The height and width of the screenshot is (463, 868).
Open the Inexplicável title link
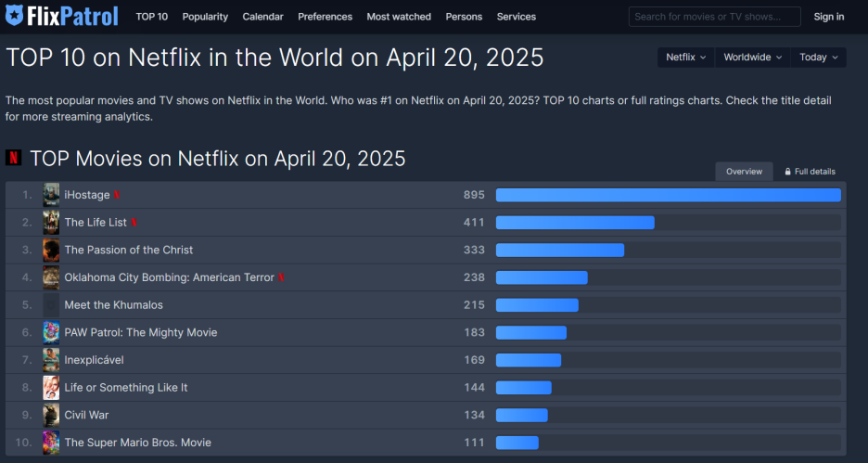tap(94, 360)
